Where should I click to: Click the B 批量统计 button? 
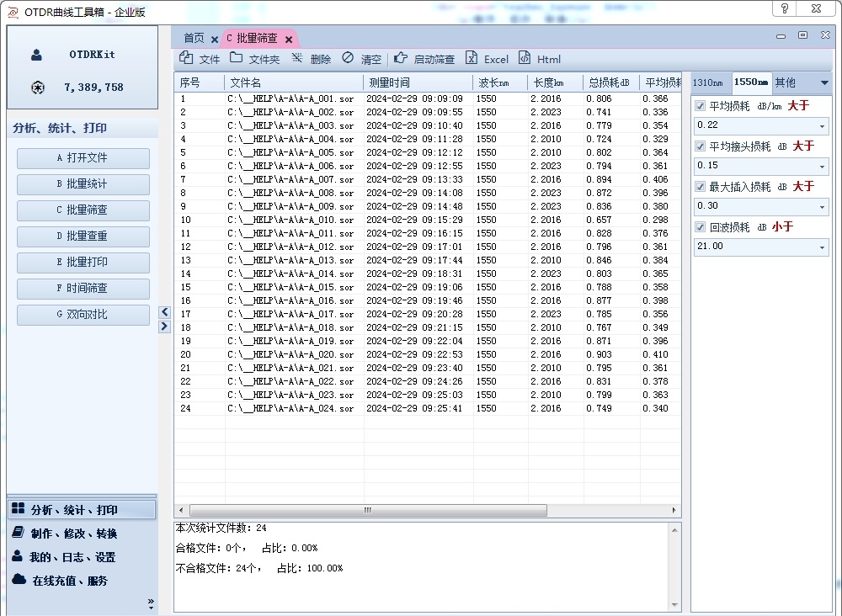[83, 184]
